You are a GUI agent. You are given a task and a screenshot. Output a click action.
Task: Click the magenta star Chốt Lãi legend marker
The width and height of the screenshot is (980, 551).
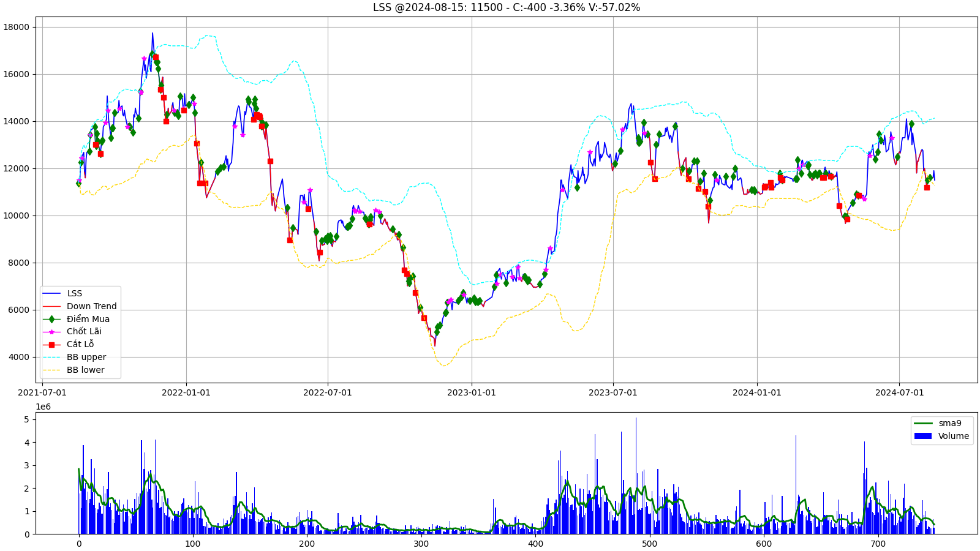coord(51,331)
